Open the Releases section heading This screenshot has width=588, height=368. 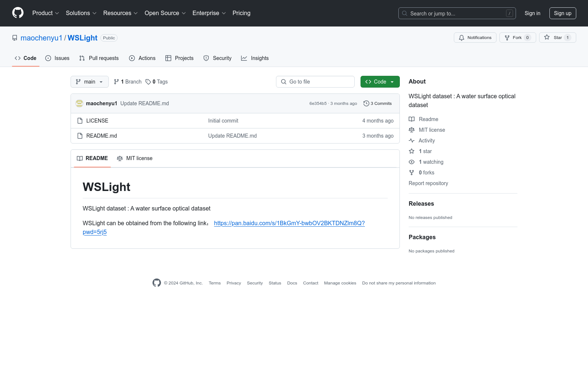421,204
